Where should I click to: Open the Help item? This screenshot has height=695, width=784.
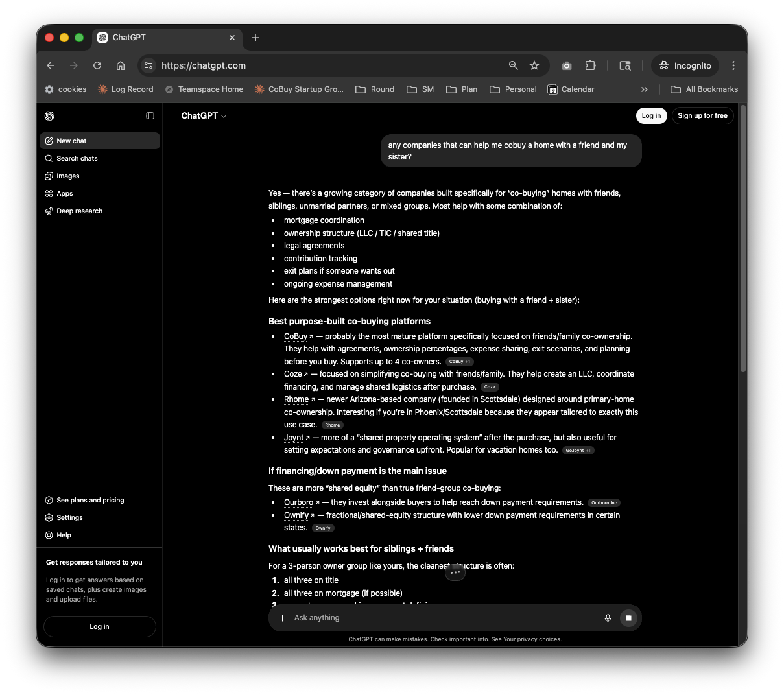click(100, 535)
